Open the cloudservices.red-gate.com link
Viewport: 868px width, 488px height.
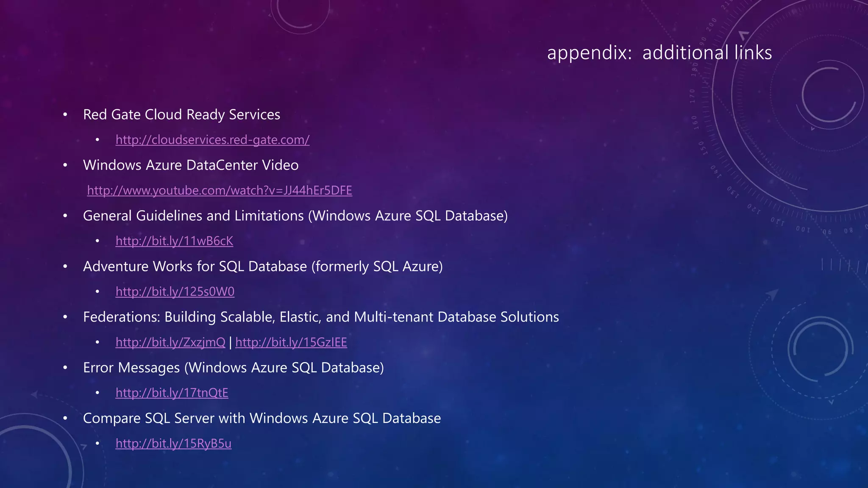pyautogui.click(x=212, y=140)
